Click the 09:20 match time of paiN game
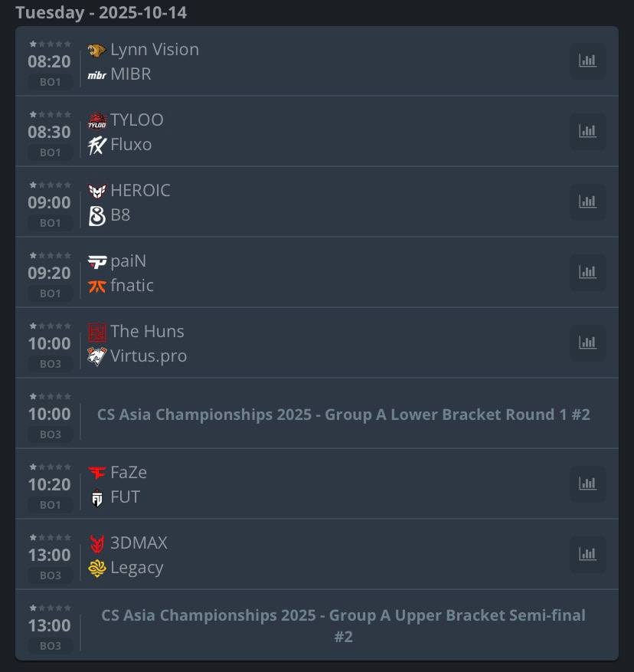Image resolution: width=634 pixels, height=672 pixels. pos(49,273)
